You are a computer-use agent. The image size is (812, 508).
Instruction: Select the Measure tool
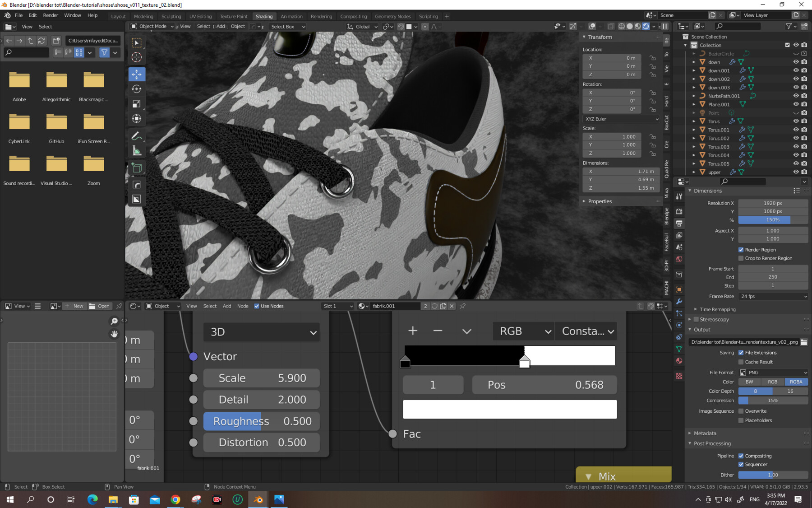(x=137, y=151)
